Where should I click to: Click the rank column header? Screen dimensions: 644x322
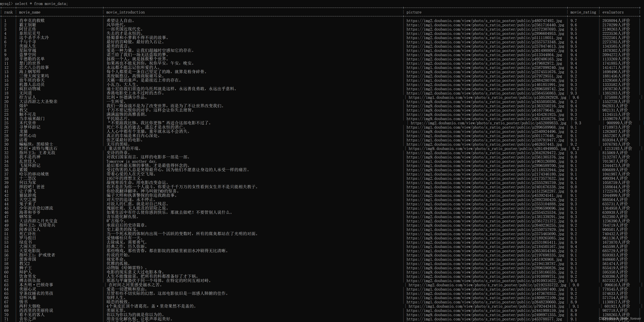click(8, 12)
